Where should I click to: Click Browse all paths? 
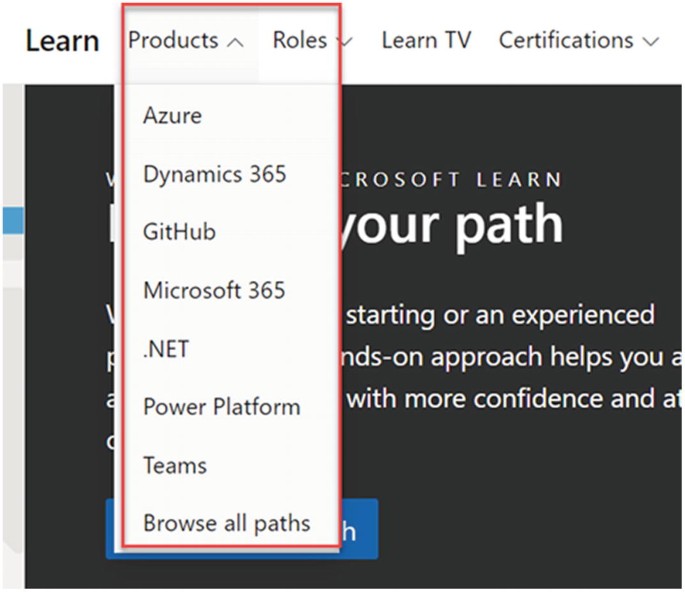[227, 523]
